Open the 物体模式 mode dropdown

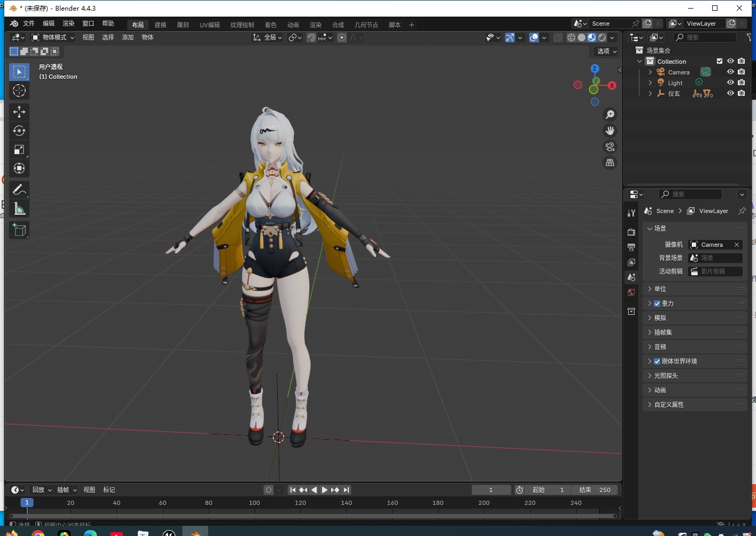pyautogui.click(x=52, y=37)
